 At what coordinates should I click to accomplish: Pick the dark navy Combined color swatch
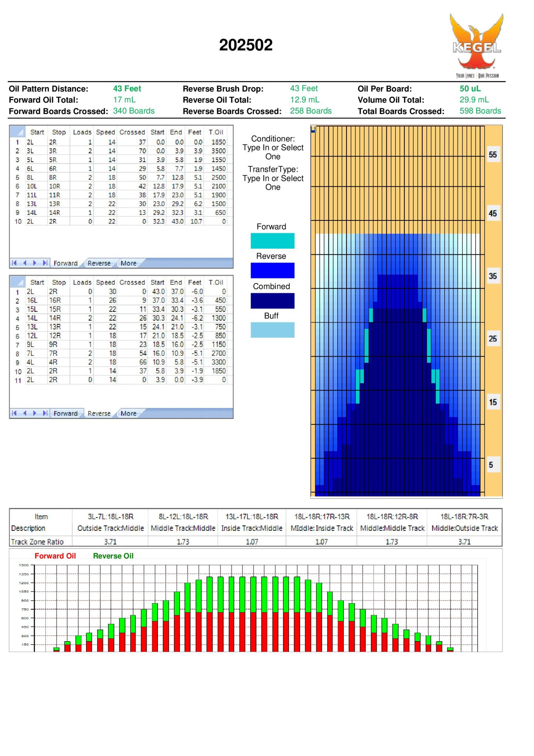pos(272,300)
